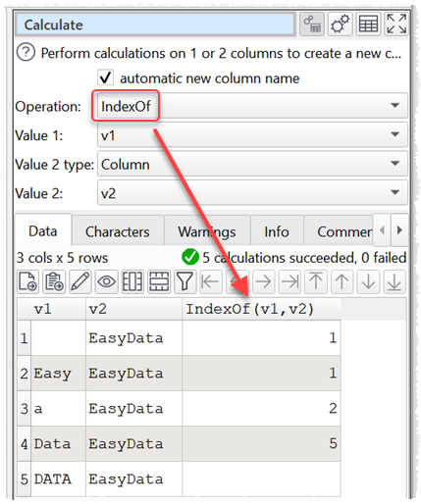
Task: Select row header 2
Action: point(24,373)
